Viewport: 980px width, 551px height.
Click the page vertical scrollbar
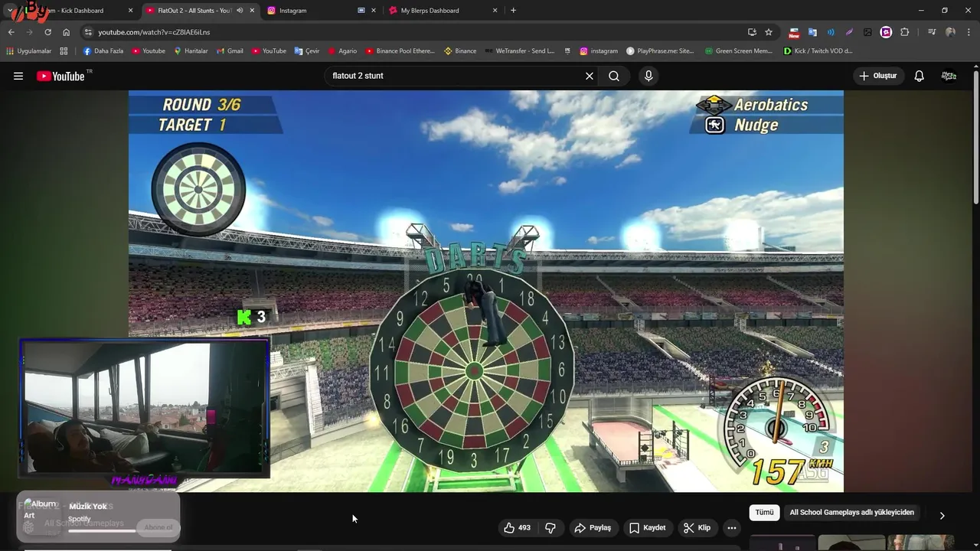point(975,138)
